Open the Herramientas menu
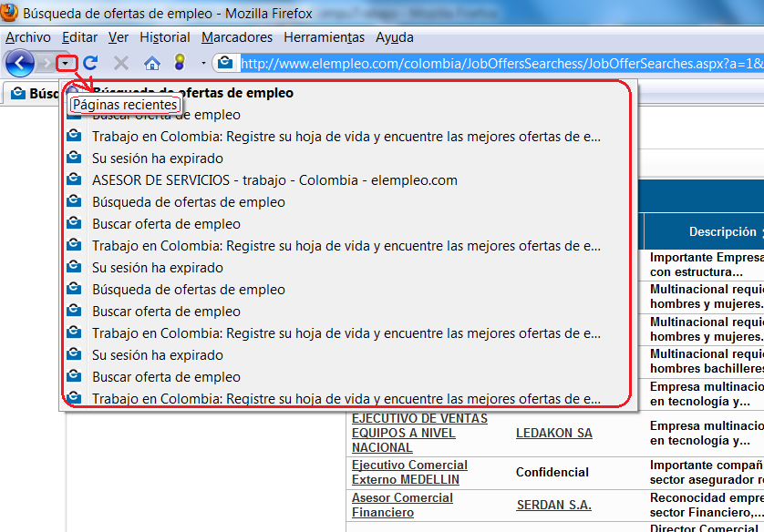764x532 pixels. (x=324, y=37)
